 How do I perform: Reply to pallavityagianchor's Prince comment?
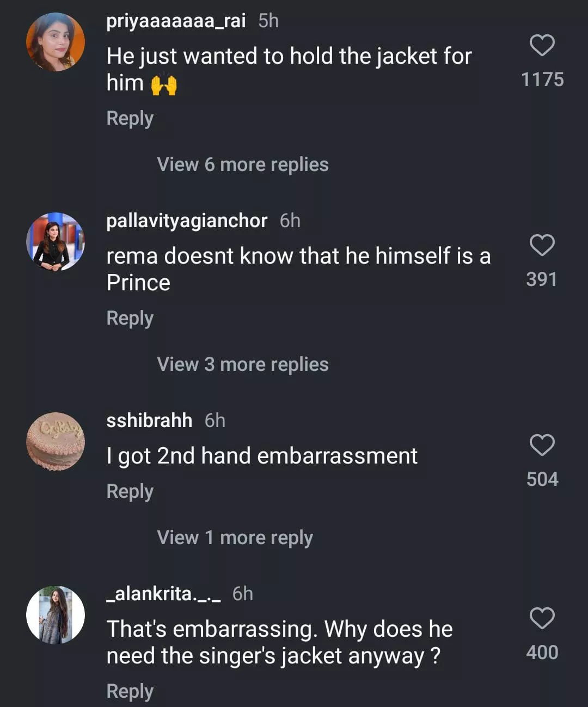130,318
